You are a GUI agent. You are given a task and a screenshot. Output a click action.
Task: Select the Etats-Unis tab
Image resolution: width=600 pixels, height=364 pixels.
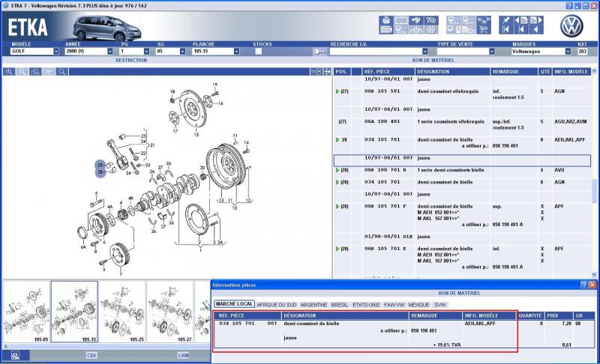[x=366, y=305]
